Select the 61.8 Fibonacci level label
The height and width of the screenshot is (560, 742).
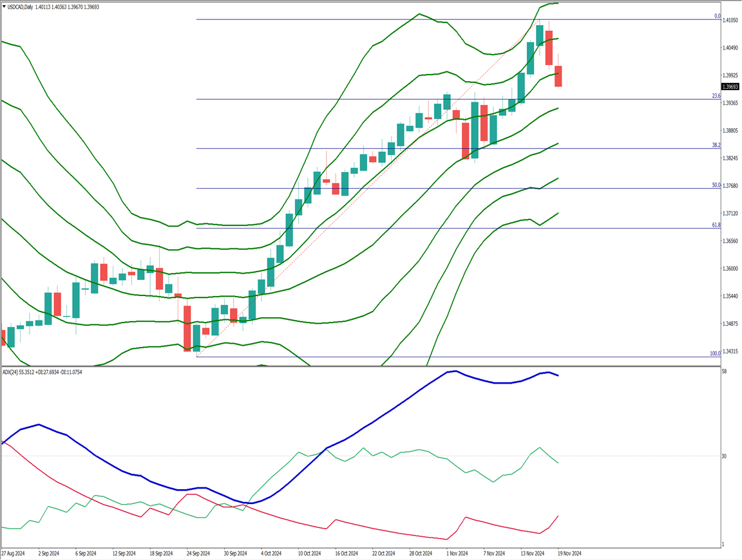pos(716,225)
